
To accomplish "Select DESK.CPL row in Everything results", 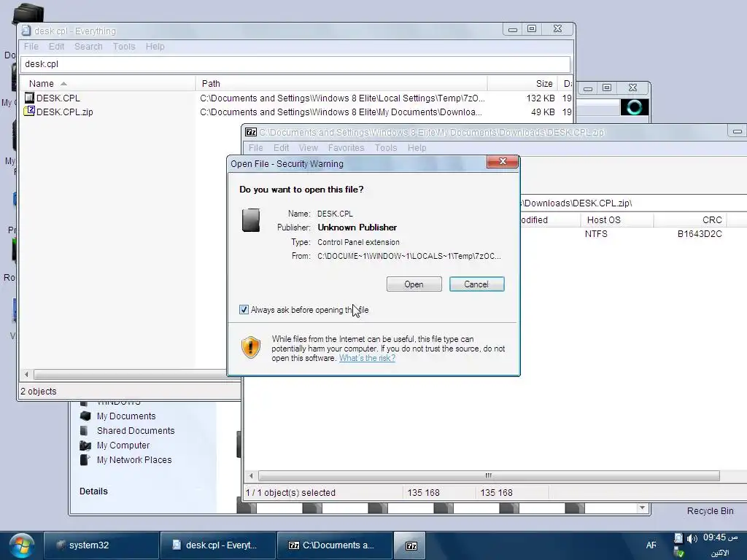I will (x=295, y=98).
